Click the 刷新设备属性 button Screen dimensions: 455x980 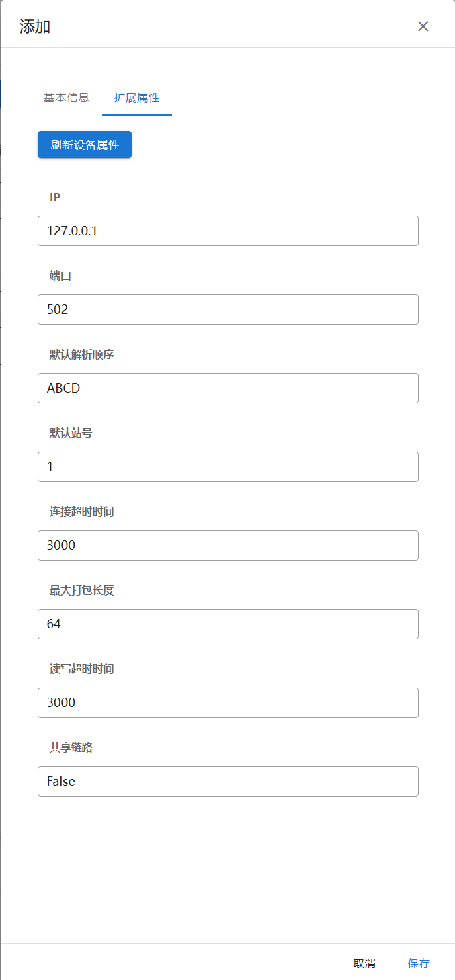(85, 145)
